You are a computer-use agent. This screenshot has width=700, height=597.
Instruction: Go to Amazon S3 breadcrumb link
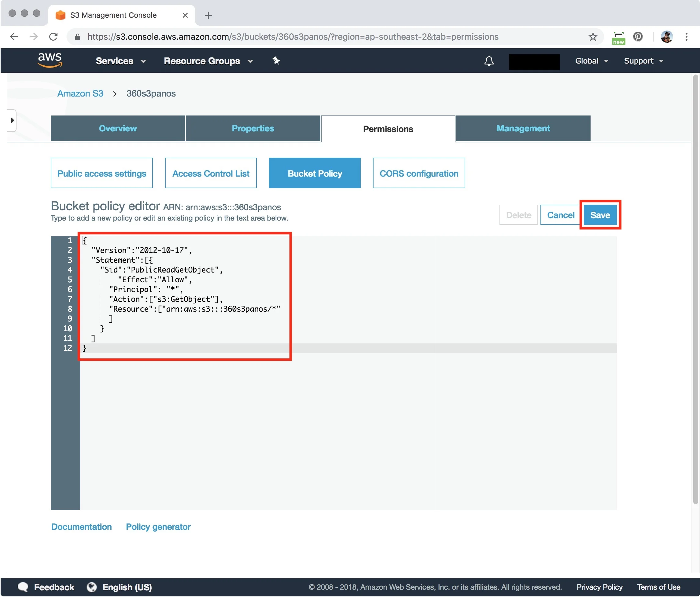point(80,93)
